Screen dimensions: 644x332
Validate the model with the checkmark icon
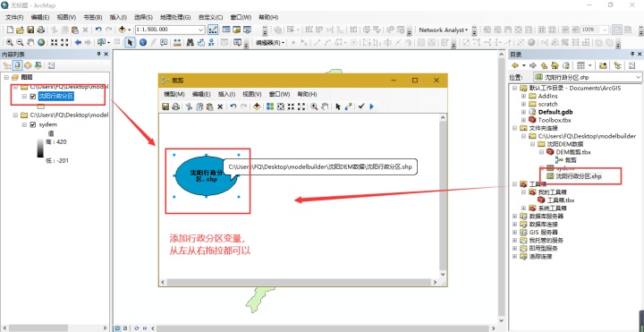pyautogui.click(x=361, y=106)
